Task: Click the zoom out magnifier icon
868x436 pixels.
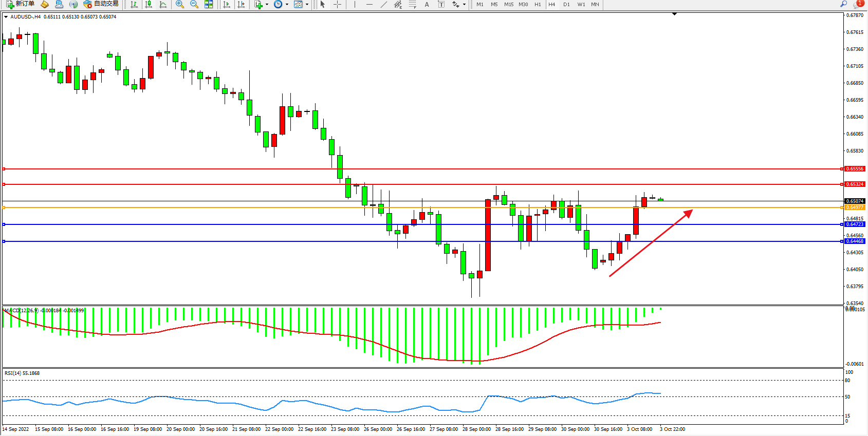Action: tap(194, 4)
